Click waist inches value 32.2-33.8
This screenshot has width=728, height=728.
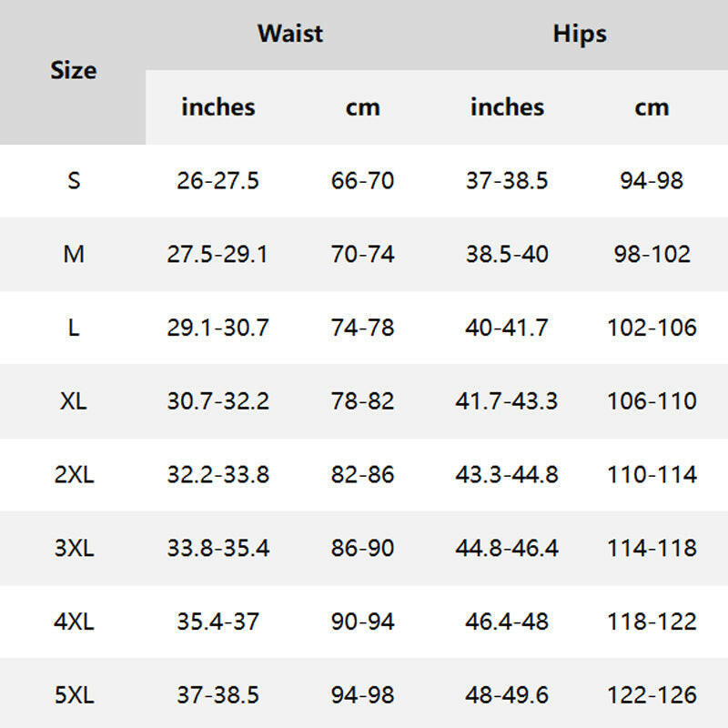pyautogui.click(x=218, y=475)
